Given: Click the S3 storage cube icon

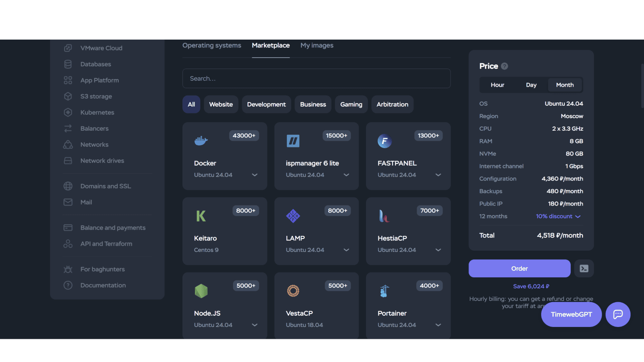Looking at the screenshot, I should point(68,96).
